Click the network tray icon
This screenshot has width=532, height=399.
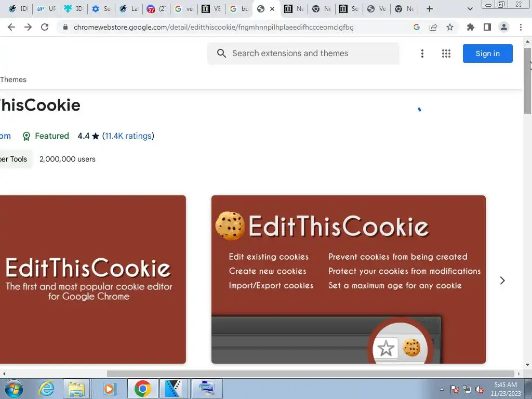click(467, 389)
